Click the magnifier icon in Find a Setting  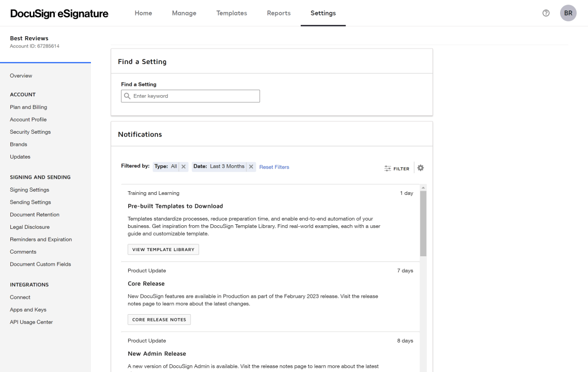127,96
